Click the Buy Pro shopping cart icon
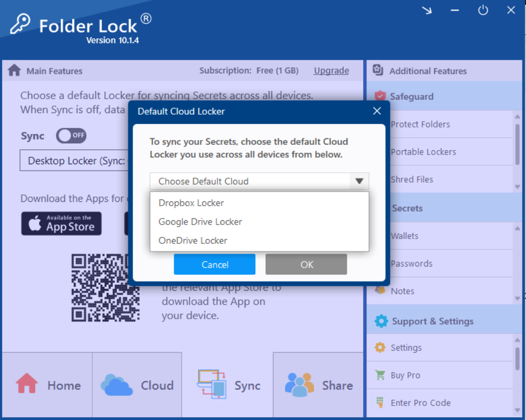The height and width of the screenshot is (420, 526). (x=380, y=375)
